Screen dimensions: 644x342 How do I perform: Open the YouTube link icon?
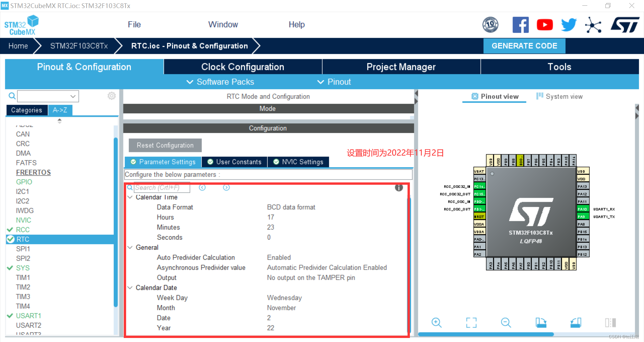click(545, 25)
